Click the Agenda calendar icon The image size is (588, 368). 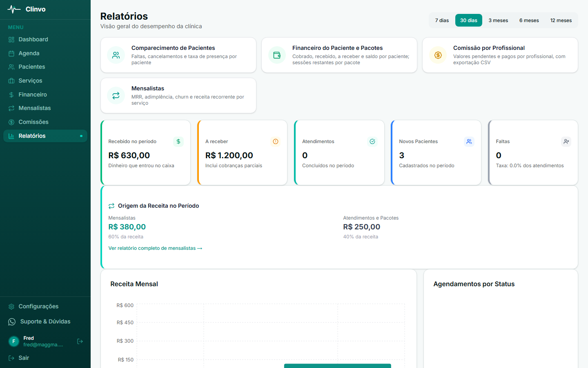11,54
